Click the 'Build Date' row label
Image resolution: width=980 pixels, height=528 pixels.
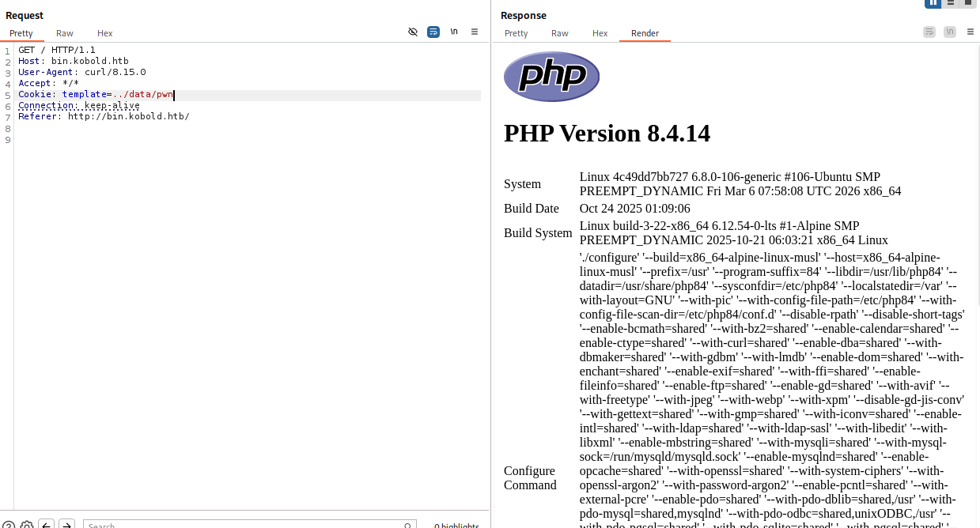click(531, 209)
